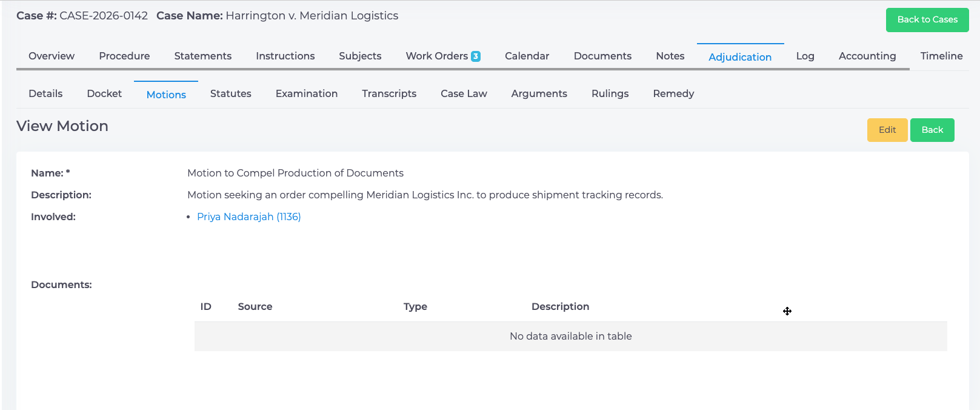The image size is (980, 410).
Task: Click the motion name 'Motion to Compel Production of Documents'
Action: pyautogui.click(x=295, y=173)
